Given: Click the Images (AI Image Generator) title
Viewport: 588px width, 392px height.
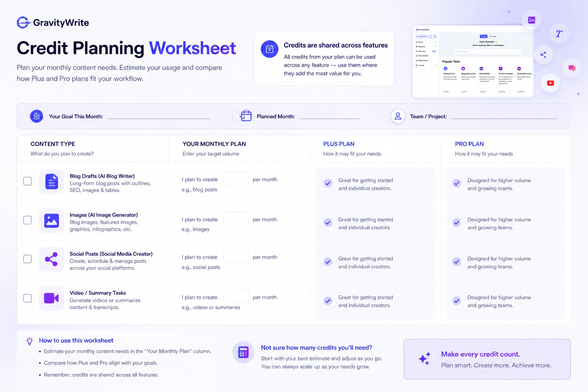Looking at the screenshot, I should pos(104,215).
